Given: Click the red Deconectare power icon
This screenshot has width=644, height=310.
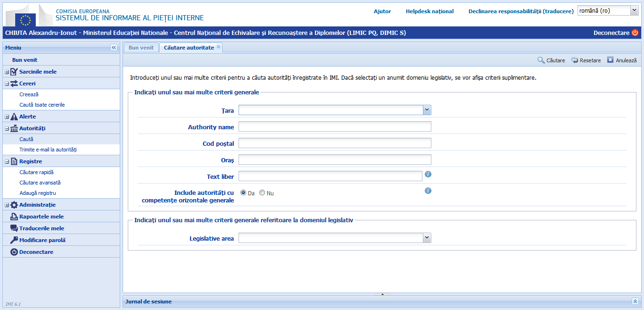Looking at the screenshot, I should 635,33.
